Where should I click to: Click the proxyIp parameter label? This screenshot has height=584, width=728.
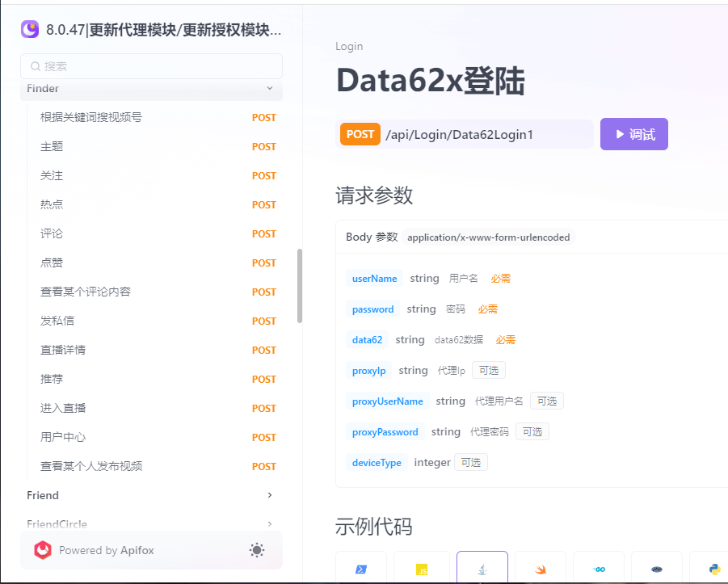tap(368, 371)
